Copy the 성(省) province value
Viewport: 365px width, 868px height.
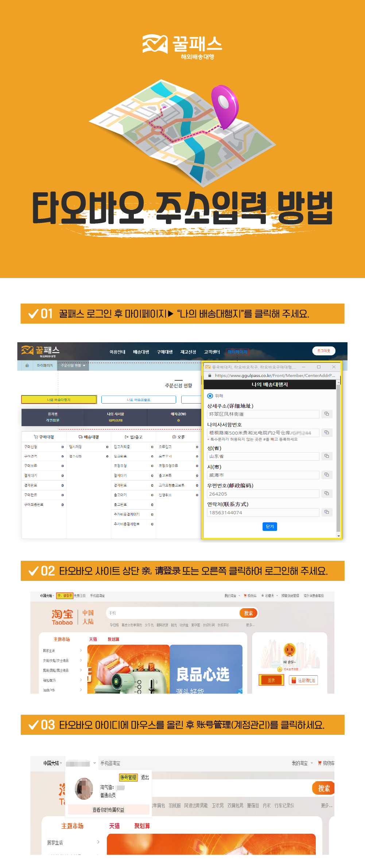pyautogui.click(x=327, y=456)
